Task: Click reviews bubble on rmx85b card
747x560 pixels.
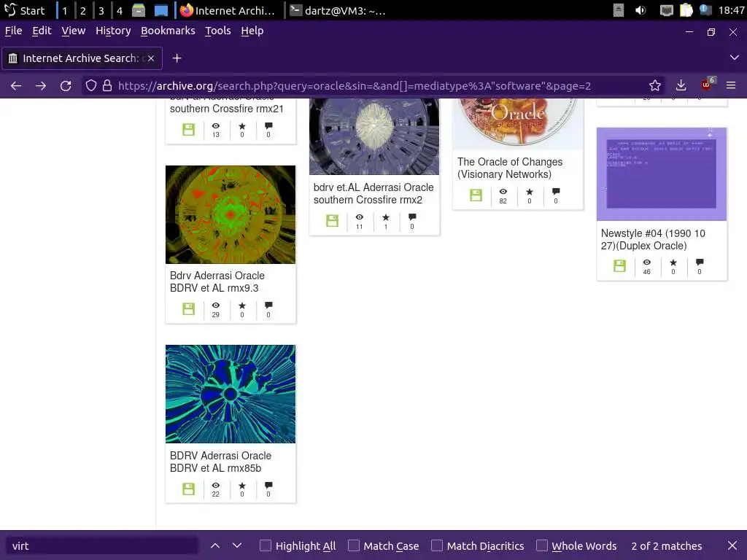Action: tap(268, 485)
